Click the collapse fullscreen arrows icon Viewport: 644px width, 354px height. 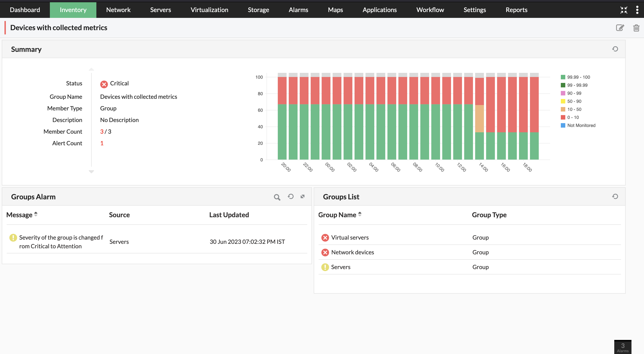[x=624, y=10]
